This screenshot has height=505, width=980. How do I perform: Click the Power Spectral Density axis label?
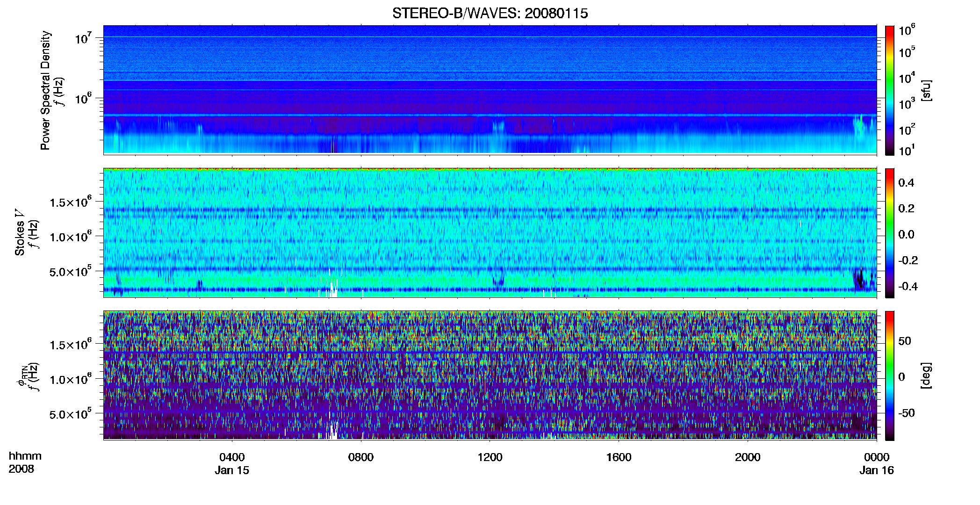(45, 90)
